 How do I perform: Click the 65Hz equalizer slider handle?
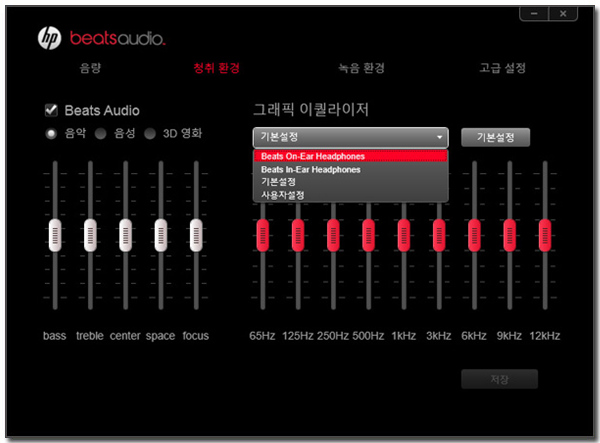point(262,235)
